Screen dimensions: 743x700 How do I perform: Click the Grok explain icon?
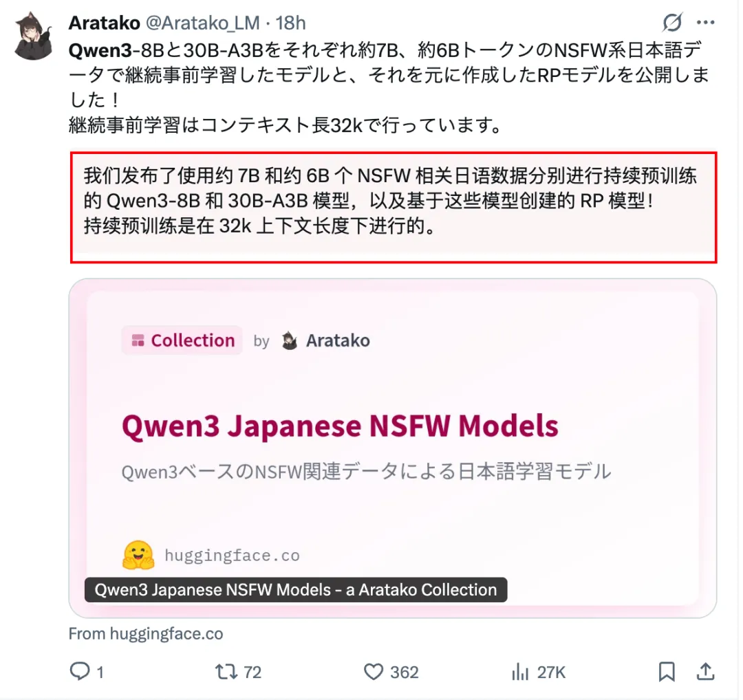672,22
